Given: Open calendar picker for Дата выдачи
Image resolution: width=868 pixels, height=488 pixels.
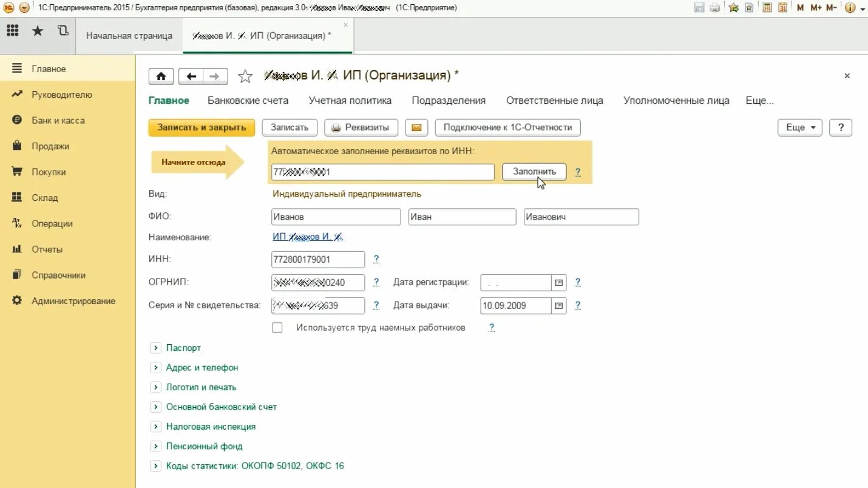Looking at the screenshot, I should tap(558, 305).
